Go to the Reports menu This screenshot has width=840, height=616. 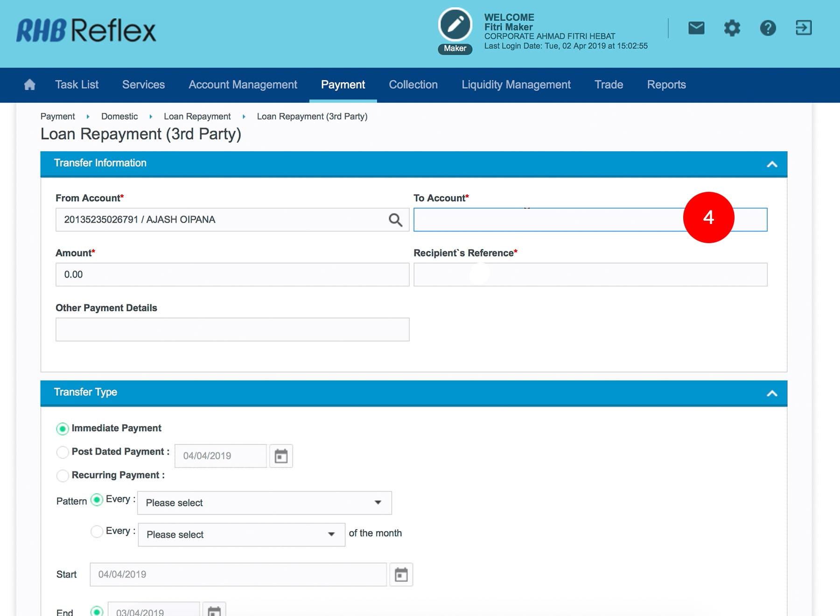[x=666, y=84]
